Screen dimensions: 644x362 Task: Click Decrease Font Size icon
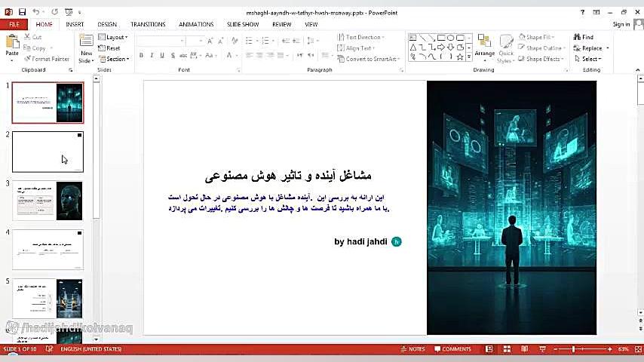coord(220,41)
